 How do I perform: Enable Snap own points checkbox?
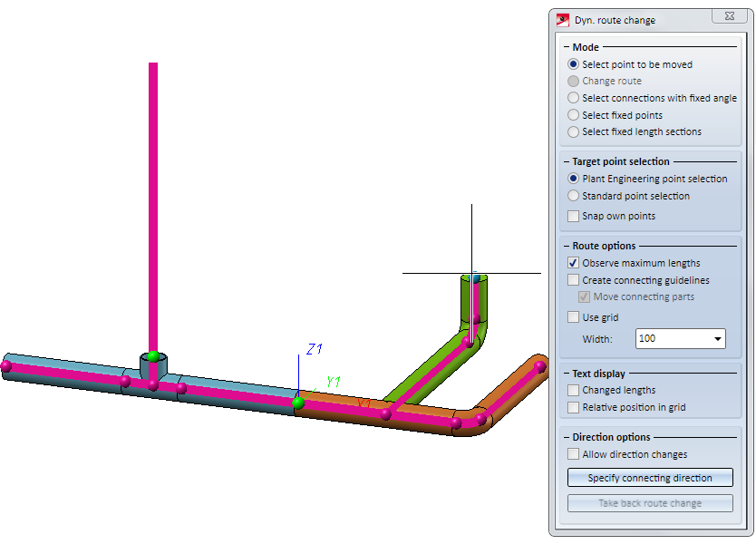[x=573, y=216]
